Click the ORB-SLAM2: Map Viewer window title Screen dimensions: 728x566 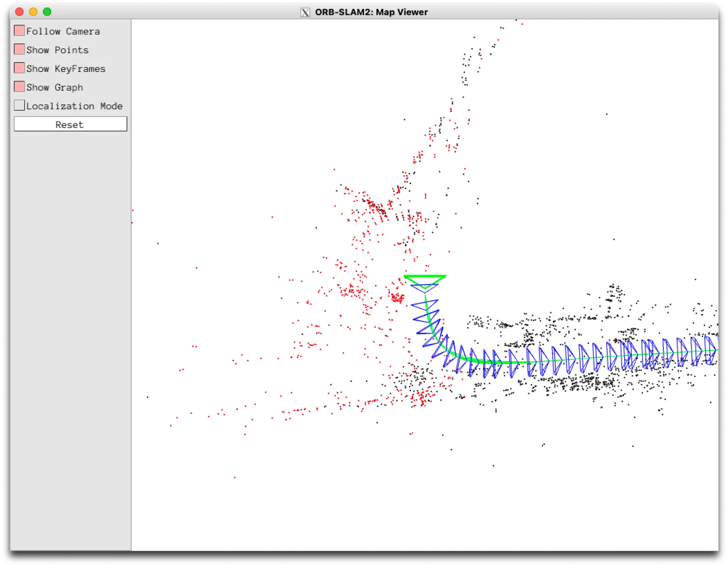click(x=371, y=12)
